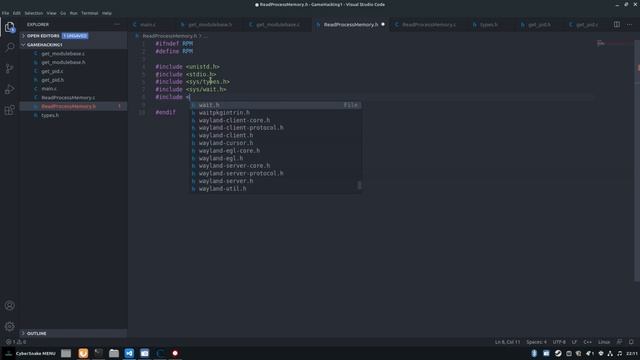Open the Selection menu
The image size is (640, 360).
[33, 13]
